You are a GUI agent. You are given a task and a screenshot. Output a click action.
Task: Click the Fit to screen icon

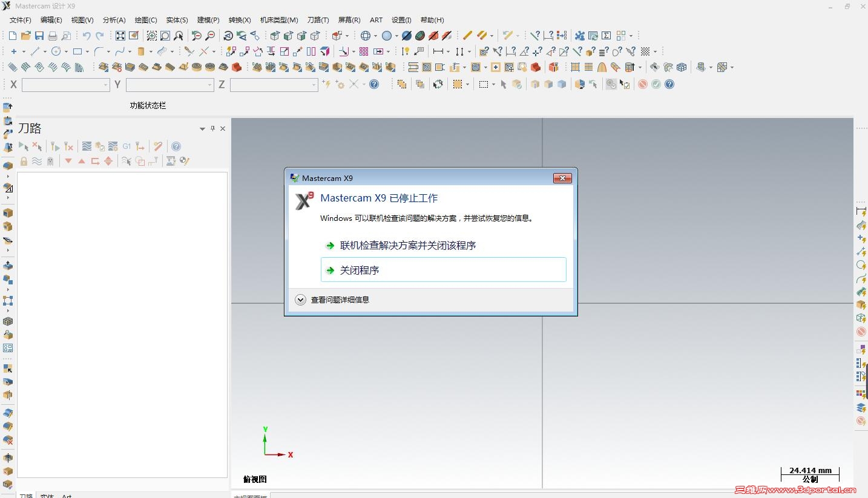[120, 36]
